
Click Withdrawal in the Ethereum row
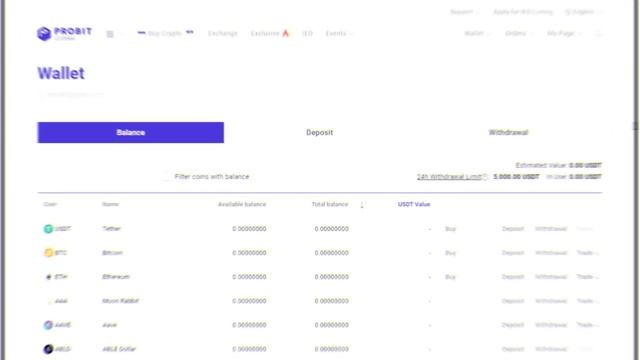pyautogui.click(x=551, y=277)
